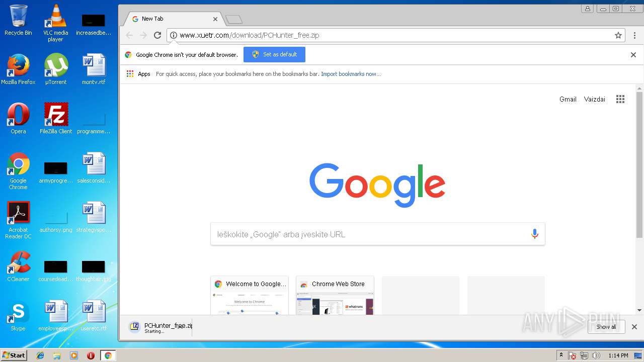Screen dimensions: 644x362
Task: Click Set as default button
Action: click(x=274, y=54)
